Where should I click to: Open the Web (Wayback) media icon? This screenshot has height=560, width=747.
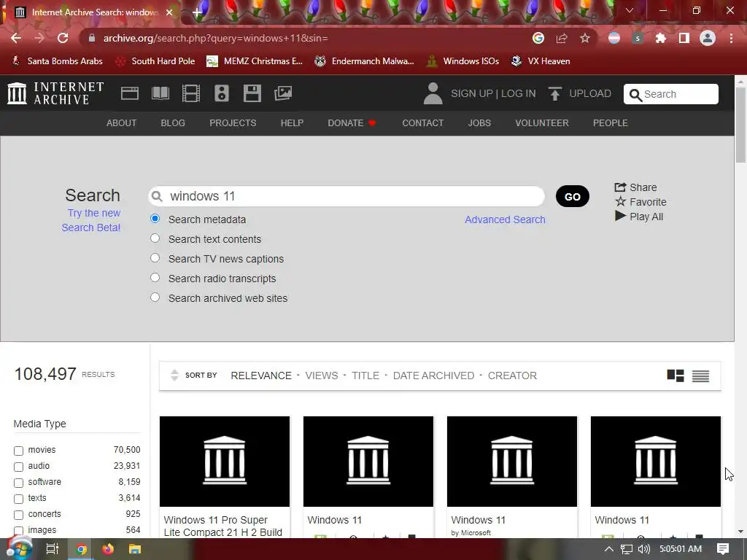click(x=130, y=93)
